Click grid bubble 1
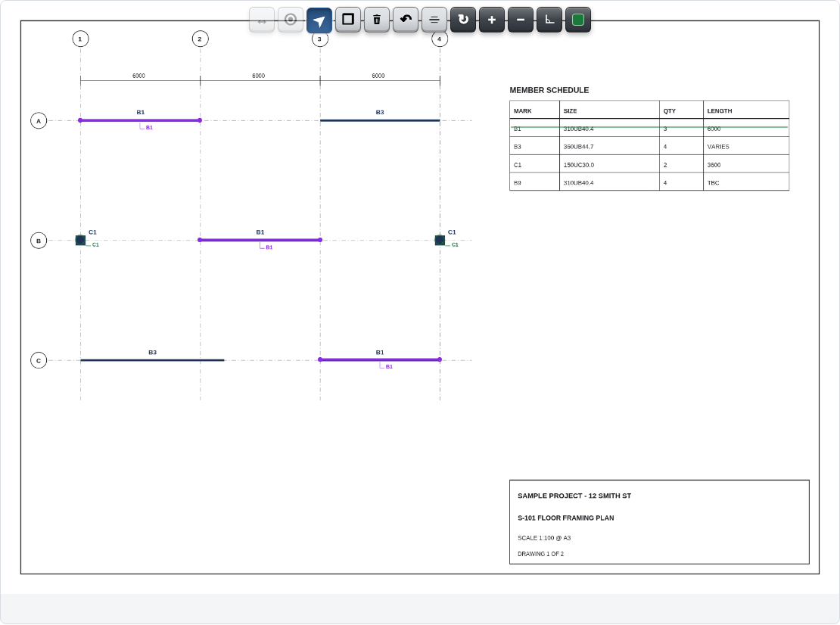The width and height of the screenshot is (840, 625). tap(80, 39)
